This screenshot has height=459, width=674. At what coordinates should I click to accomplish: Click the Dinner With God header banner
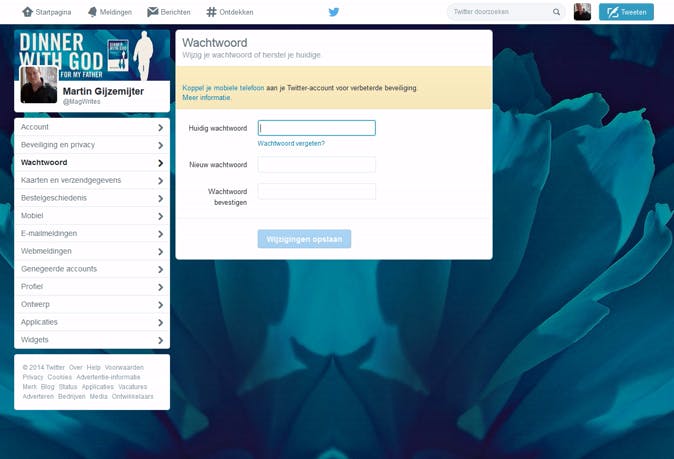click(x=92, y=55)
